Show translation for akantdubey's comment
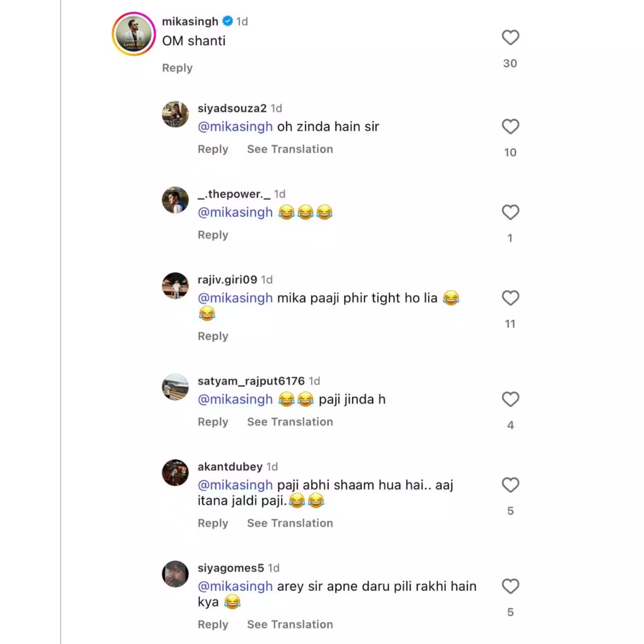This screenshot has height=644, width=644. [290, 523]
